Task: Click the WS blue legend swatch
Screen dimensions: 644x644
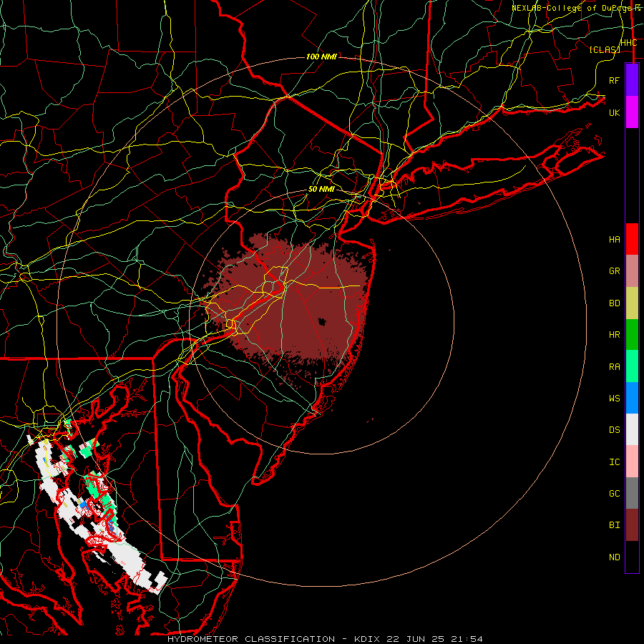Action: tap(632, 398)
